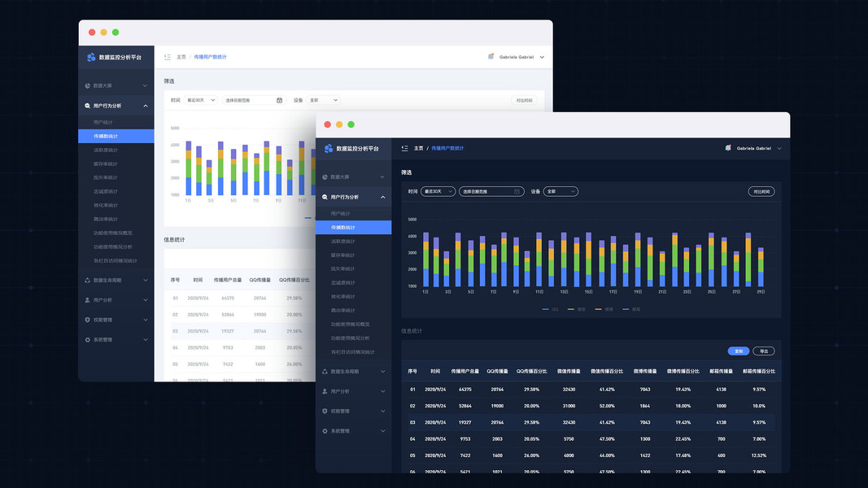Click the 用户行为分析 magnifier icon in light window sidebar
This screenshot has height=488, width=868.
click(88, 106)
